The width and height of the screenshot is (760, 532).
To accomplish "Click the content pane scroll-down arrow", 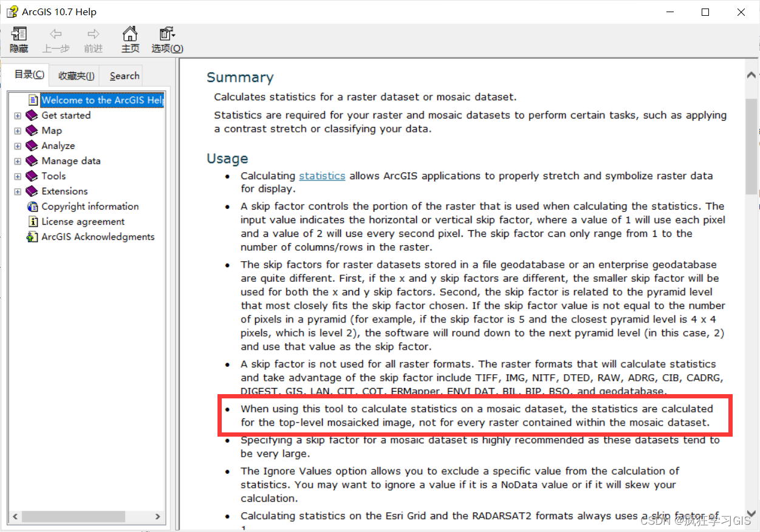I will coord(752,514).
